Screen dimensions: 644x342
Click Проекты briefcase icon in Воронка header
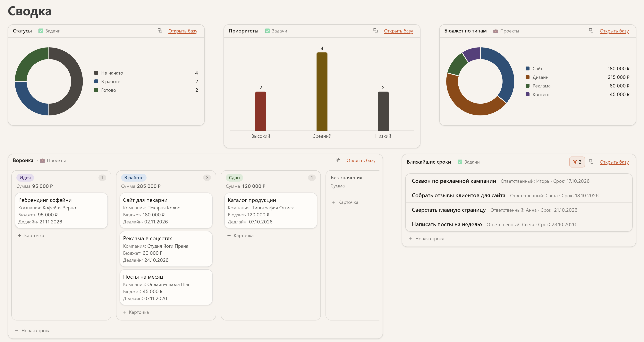click(42, 160)
